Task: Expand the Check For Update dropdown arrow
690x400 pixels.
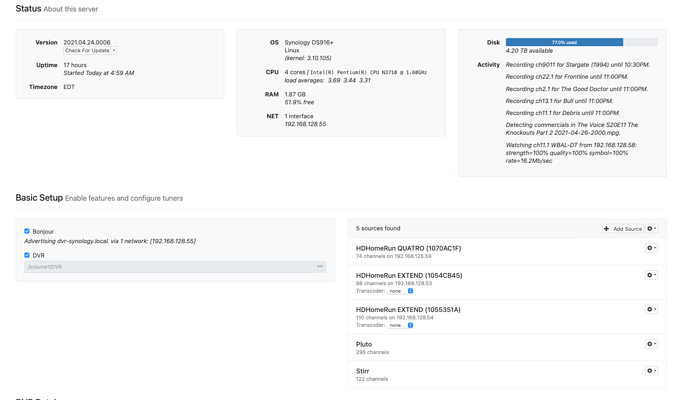Action: click(114, 51)
